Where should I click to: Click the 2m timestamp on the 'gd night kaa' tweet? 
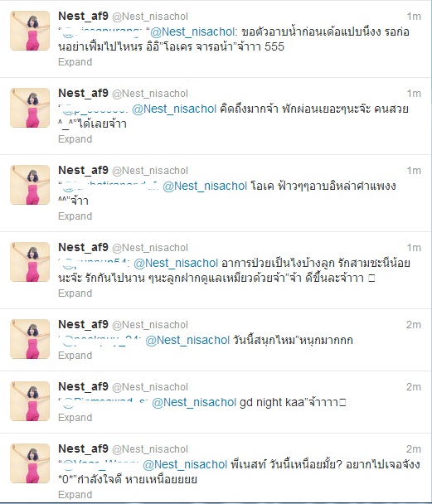(414, 386)
